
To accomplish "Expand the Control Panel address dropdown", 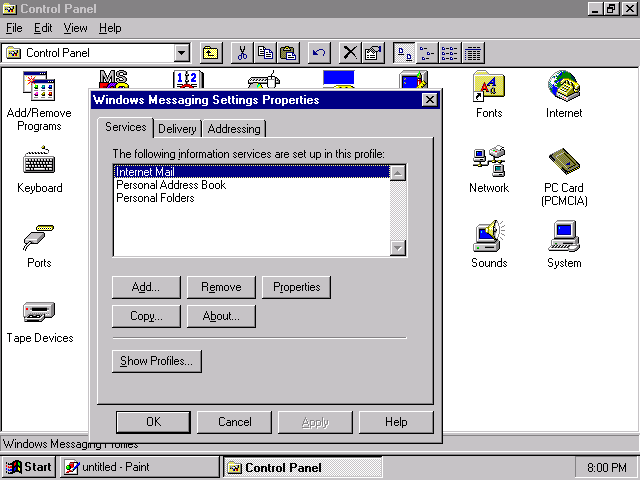I will (182, 53).
